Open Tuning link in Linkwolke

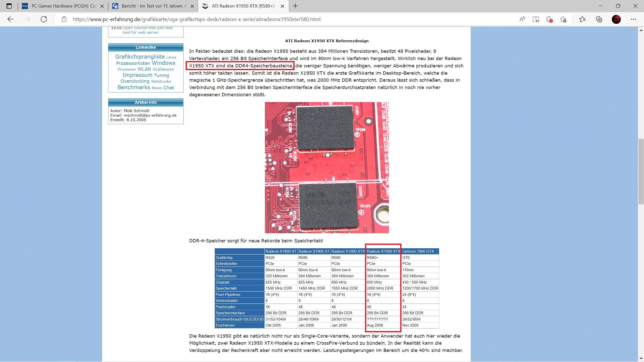tap(162, 75)
